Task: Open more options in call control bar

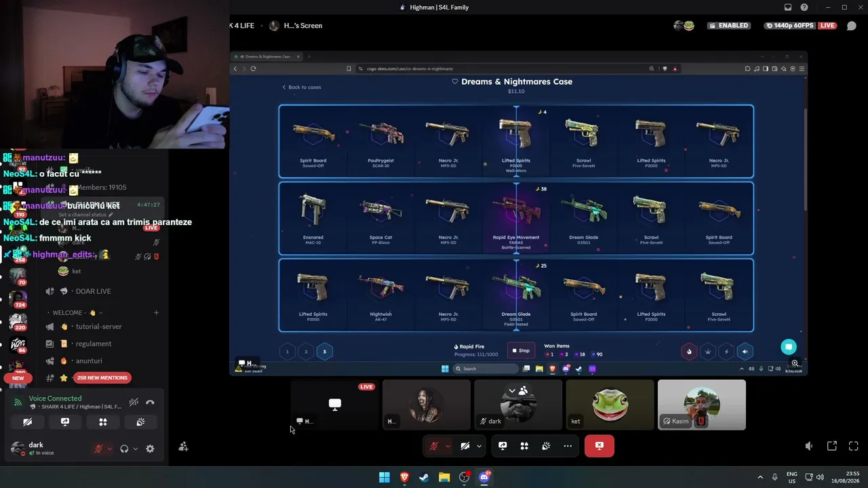Action: coord(568,446)
